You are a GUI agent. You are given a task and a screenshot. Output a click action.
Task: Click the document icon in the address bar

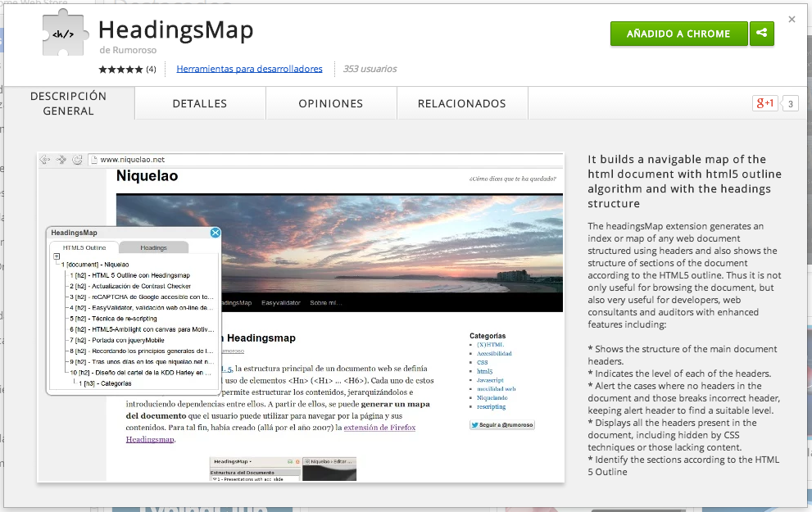tap(94, 160)
